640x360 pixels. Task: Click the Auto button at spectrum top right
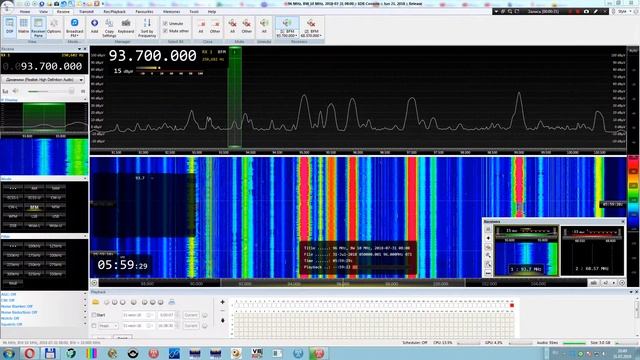tap(633, 51)
